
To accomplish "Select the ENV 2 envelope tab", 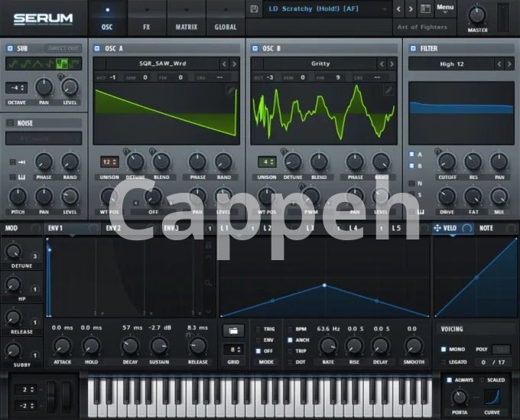I will (x=115, y=228).
